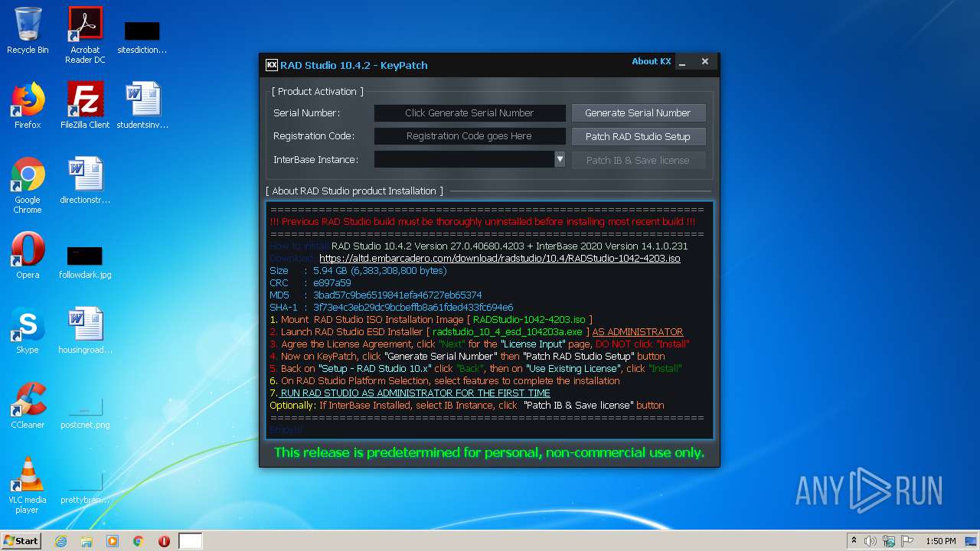Open the Windows Start menu
980x551 pixels.
click(21, 540)
